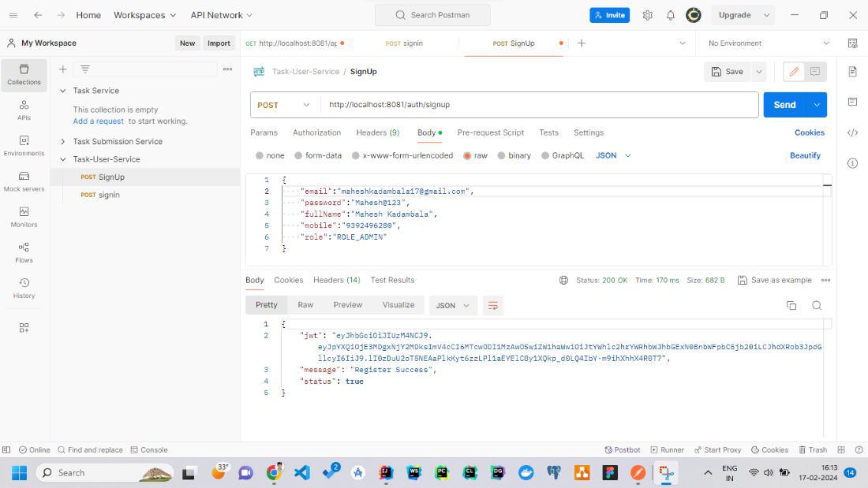Click the network globe icon near Status

[563, 280]
